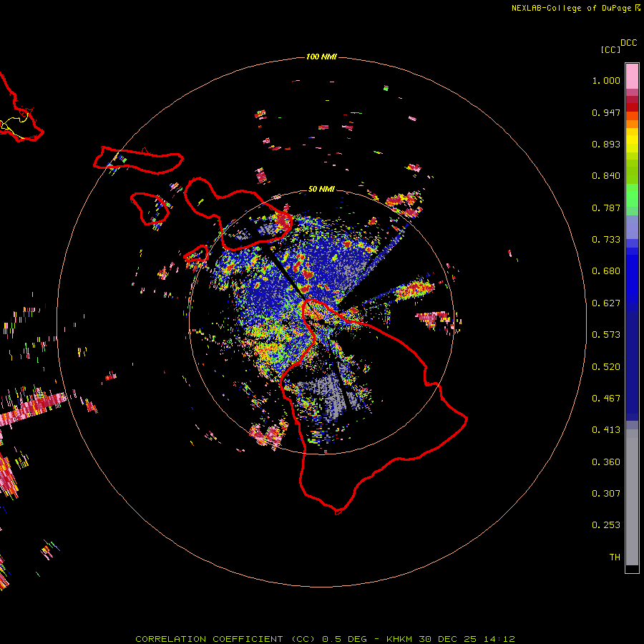
Task: Click the 0.627 scale value
Action: 606,303
